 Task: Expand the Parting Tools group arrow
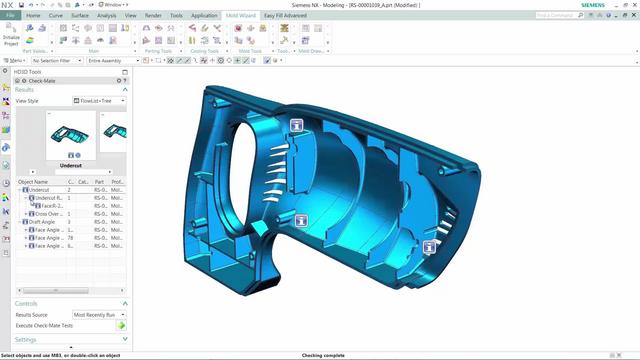(181, 51)
